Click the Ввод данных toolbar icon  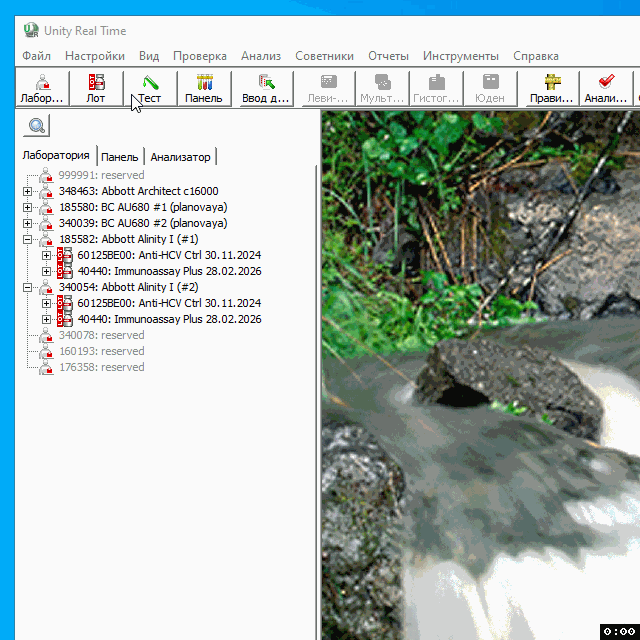pyautogui.click(x=265, y=88)
